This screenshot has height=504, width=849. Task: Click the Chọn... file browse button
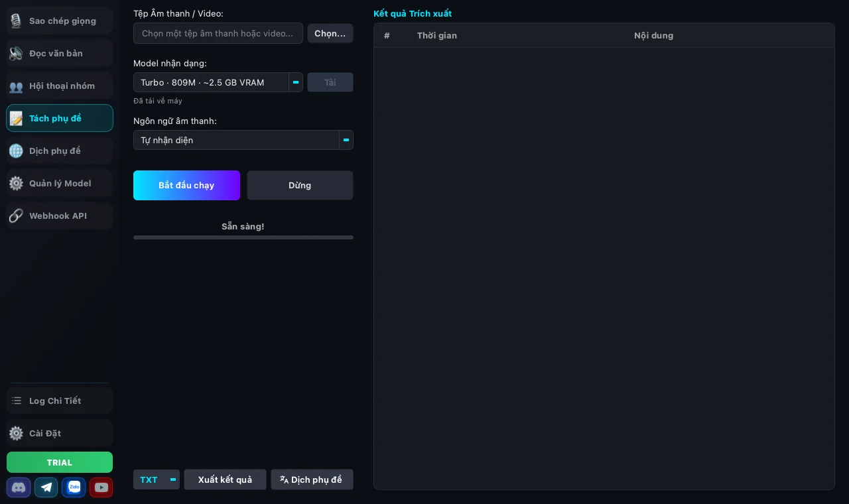click(x=330, y=33)
